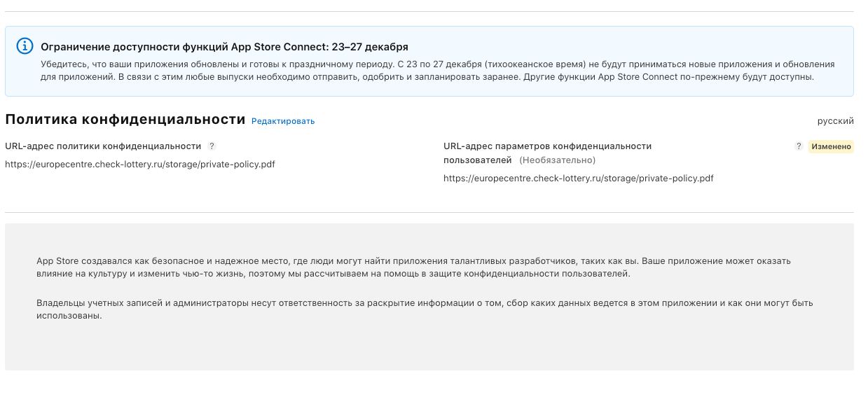Click the App Store Connect notice title
This screenshot has width=868, height=397.
(x=224, y=47)
